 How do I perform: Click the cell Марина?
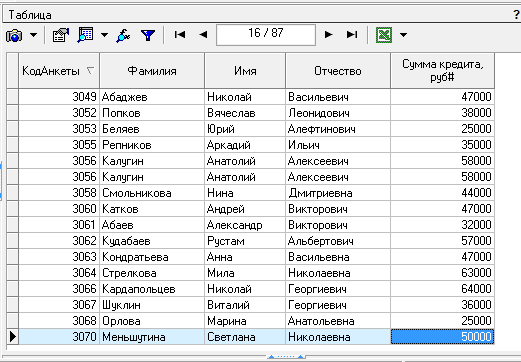[245, 321]
